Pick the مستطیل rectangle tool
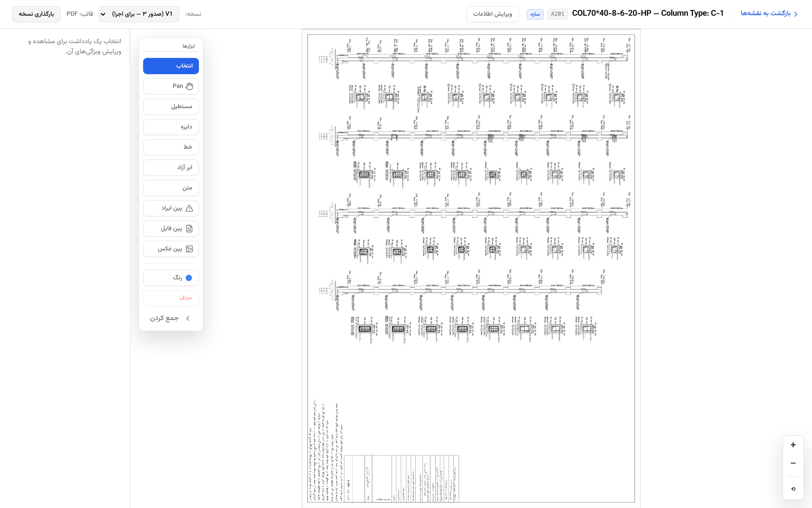 [x=171, y=106]
